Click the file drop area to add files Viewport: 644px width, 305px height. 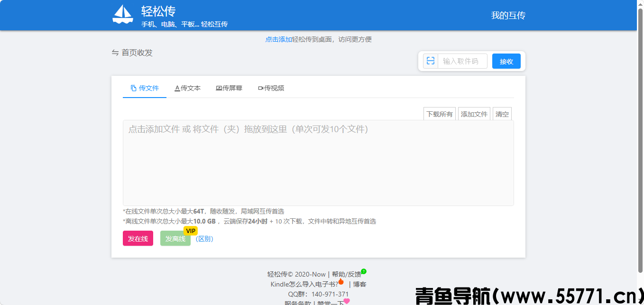click(x=318, y=163)
